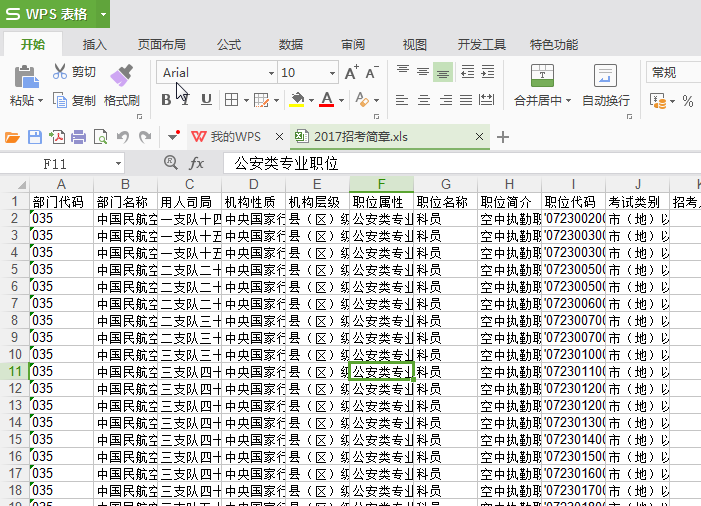The height and width of the screenshot is (506, 701).
Task: Click the Merge and Center icon
Action: click(x=542, y=76)
